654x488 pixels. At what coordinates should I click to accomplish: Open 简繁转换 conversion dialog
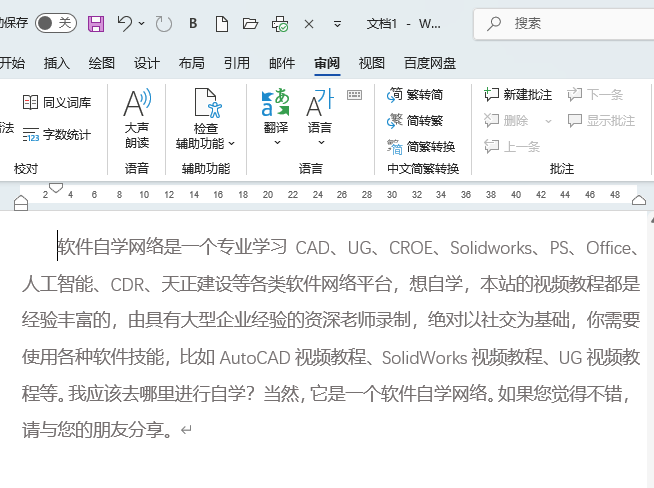coord(421,146)
